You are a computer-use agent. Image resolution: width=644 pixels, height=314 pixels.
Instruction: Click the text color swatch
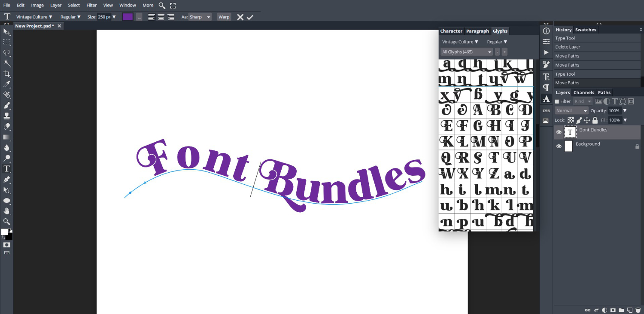128,17
